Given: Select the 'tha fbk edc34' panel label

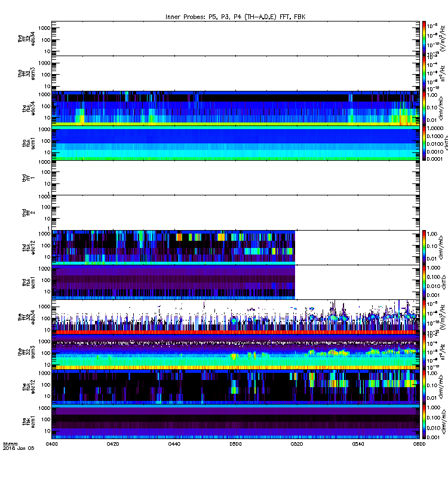Looking at the screenshot, I should (x=29, y=108).
